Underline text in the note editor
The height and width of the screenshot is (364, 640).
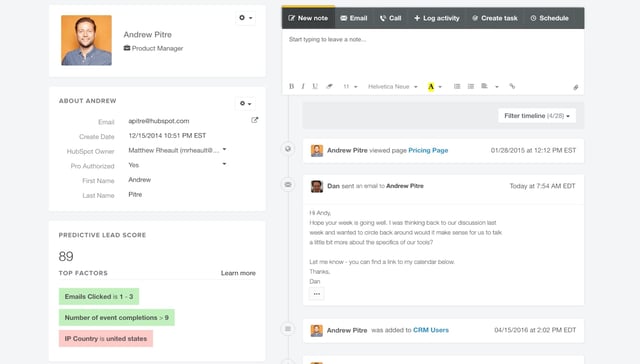[x=315, y=87]
